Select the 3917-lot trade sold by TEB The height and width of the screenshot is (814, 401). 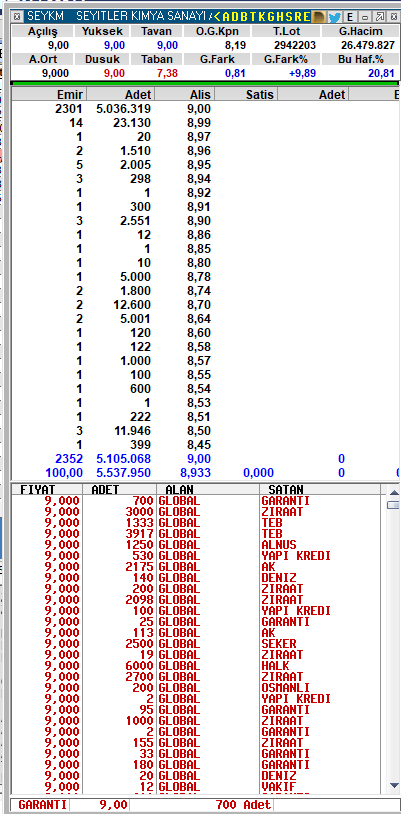tap(195, 534)
